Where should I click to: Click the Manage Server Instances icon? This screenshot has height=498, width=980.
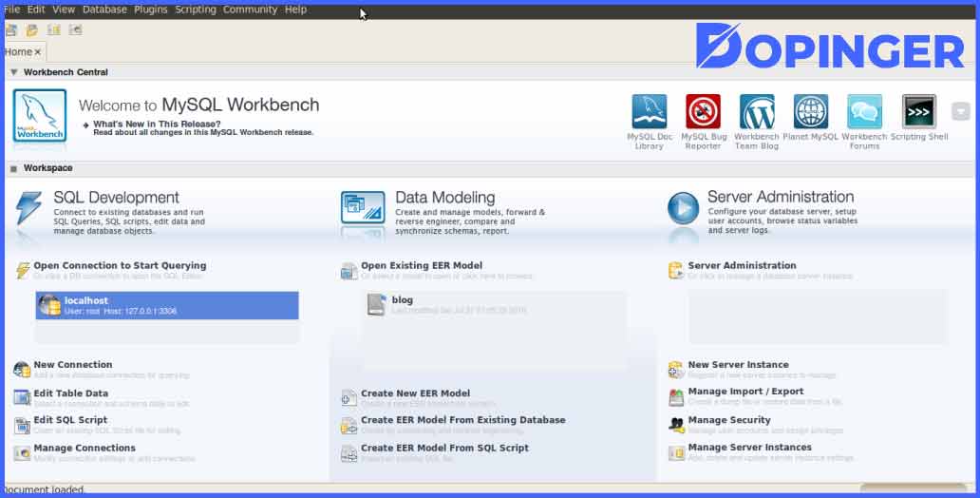click(676, 452)
